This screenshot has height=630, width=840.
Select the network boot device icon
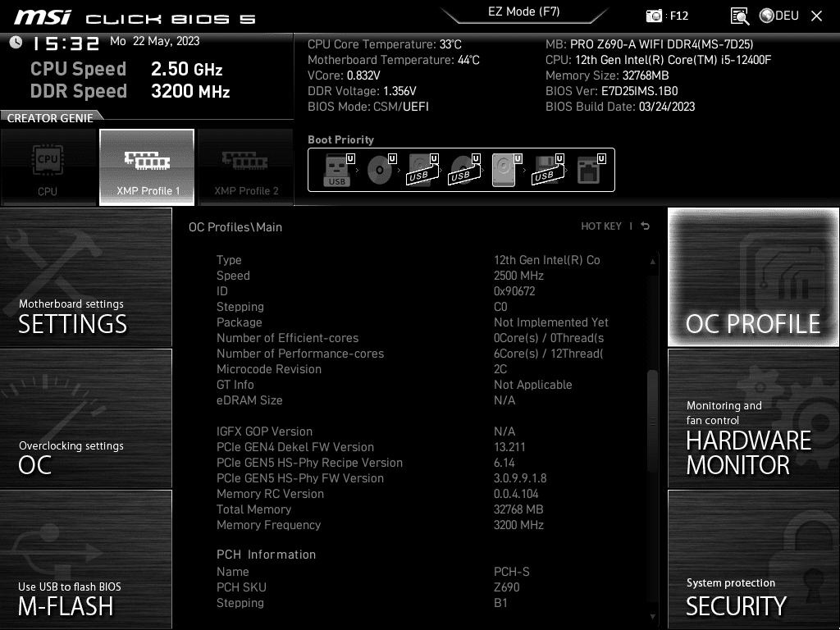click(591, 170)
